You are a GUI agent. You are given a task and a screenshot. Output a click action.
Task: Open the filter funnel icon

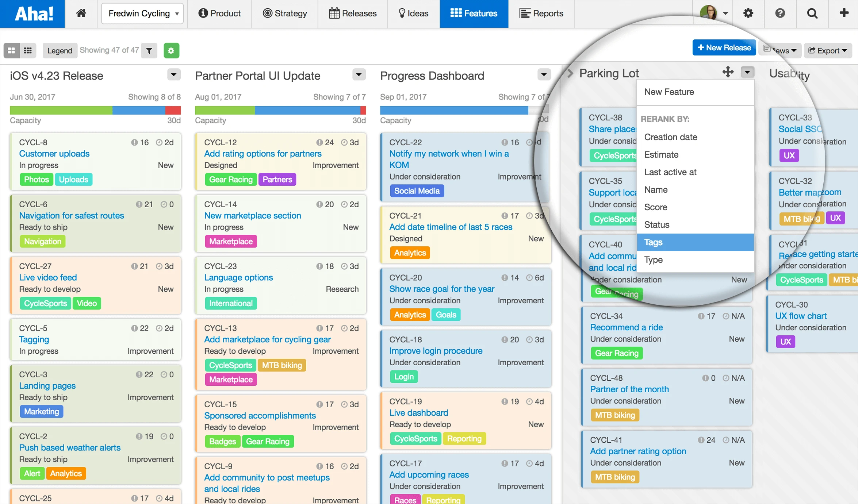click(x=149, y=51)
